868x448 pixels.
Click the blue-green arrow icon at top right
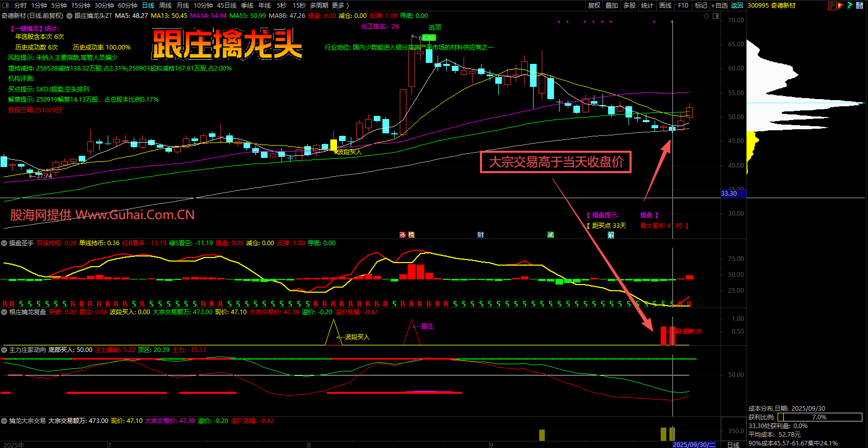click(850, 6)
